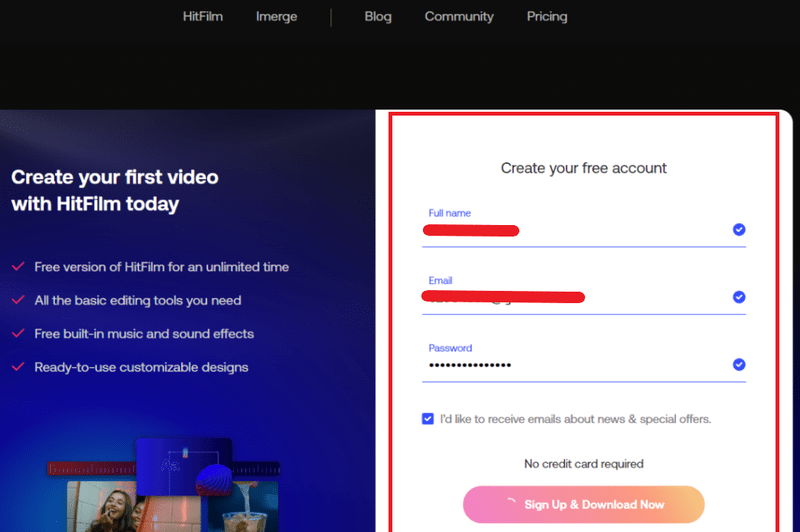Click 'I'd like to receive emails' label text

click(x=575, y=419)
